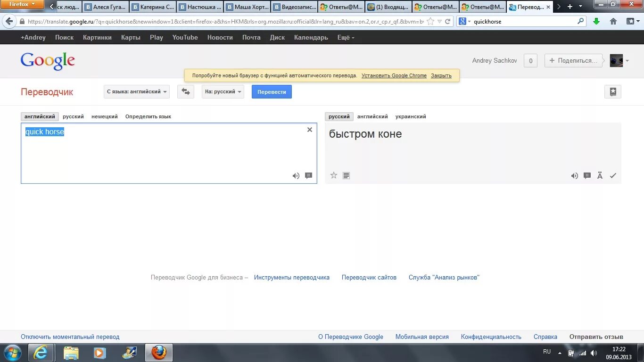Viewport: 644px width, 362px height.
Task: Click Установить Google Chrome link
Action: coord(394,75)
